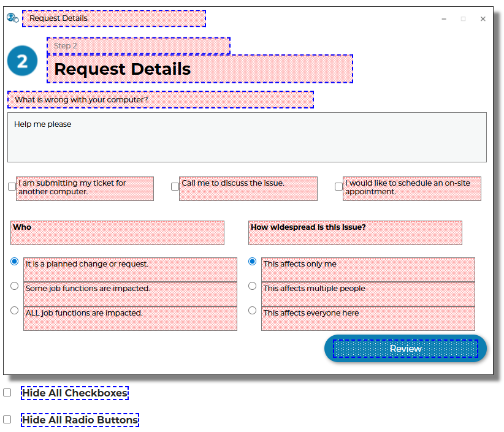Minimize the Request Details window
504x432 pixels.
[444, 19]
